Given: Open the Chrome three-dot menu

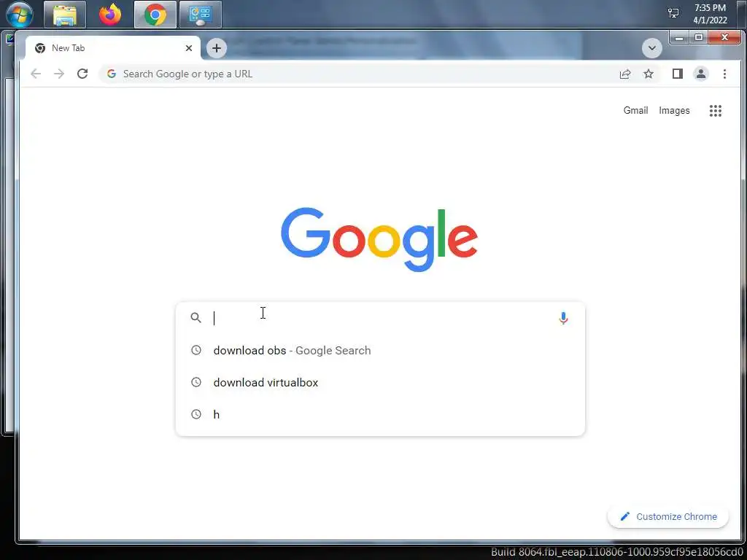Looking at the screenshot, I should 724,74.
